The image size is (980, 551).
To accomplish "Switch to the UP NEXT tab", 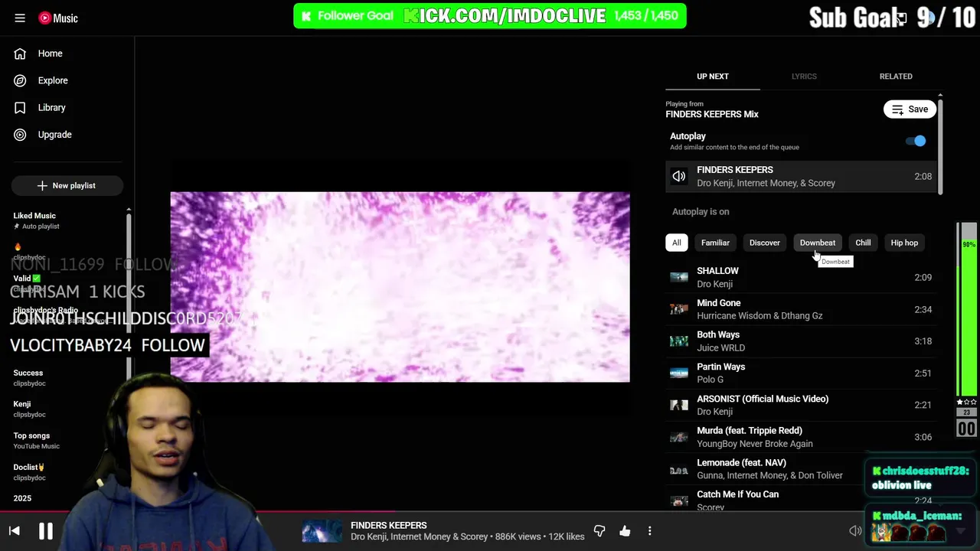I will [712, 77].
